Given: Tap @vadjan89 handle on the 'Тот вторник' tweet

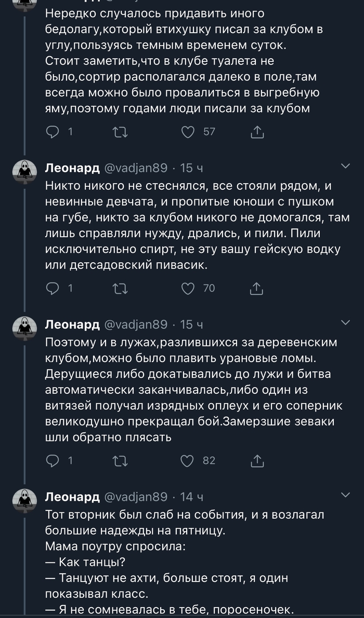Looking at the screenshot, I should click(x=136, y=497).
